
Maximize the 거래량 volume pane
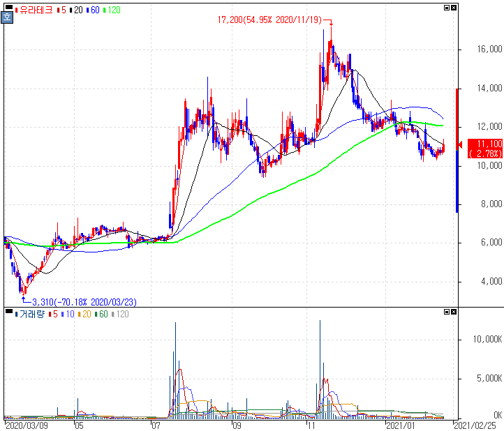447,312
